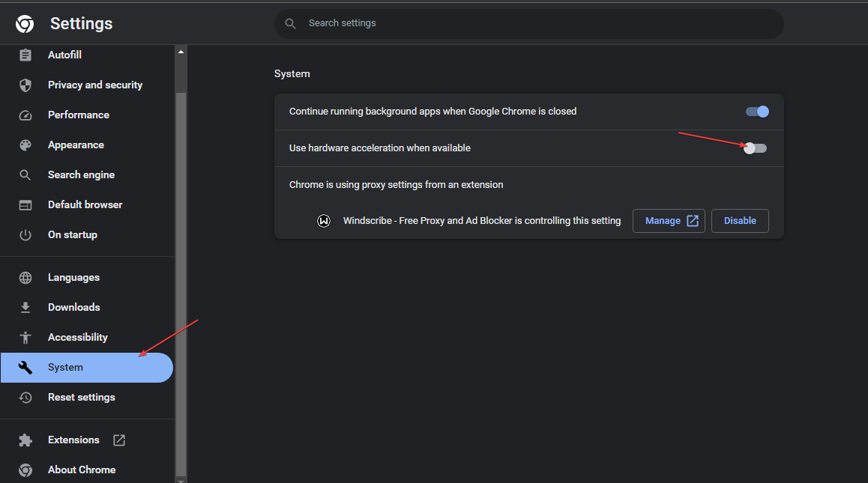Click the Downloads arrow icon
This screenshot has height=483, width=868.
point(25,308)
